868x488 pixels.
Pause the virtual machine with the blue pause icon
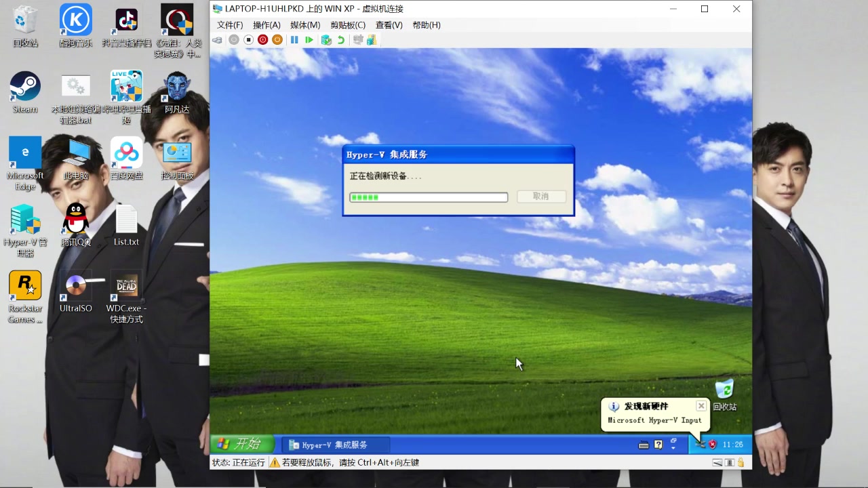tap(294, 40)
